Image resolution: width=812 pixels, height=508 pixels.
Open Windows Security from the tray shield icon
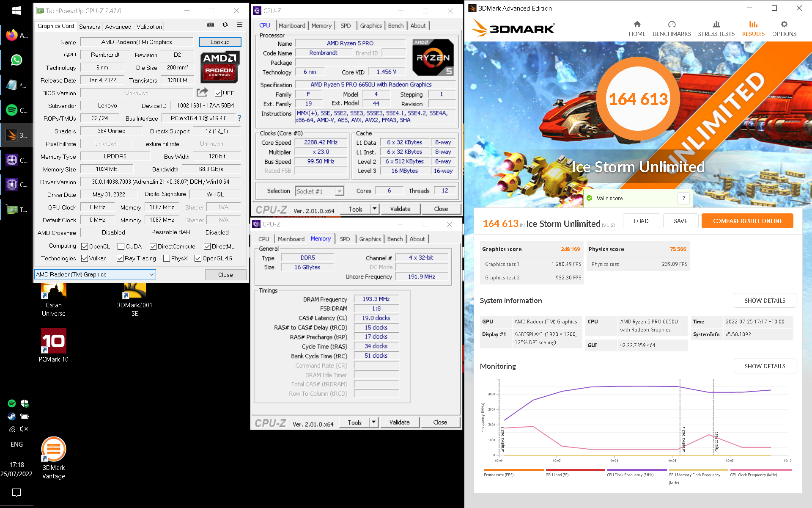pyautogui.click(x=25, y=403)
